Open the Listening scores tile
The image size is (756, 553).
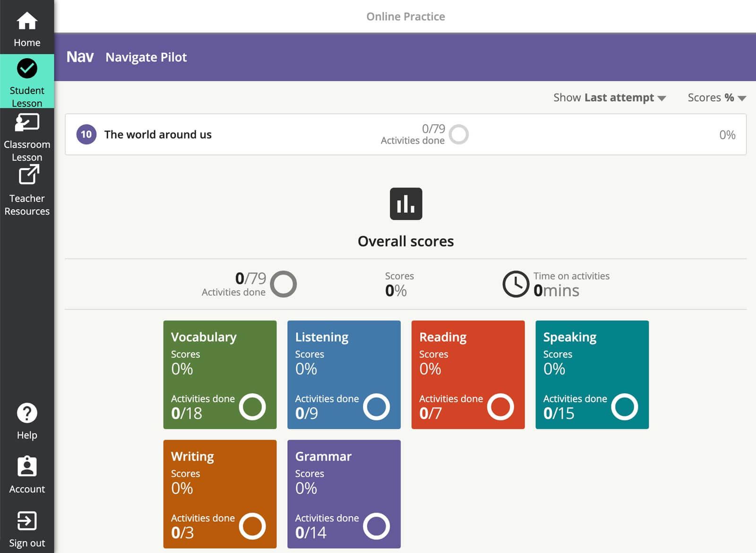click(344, 374)
